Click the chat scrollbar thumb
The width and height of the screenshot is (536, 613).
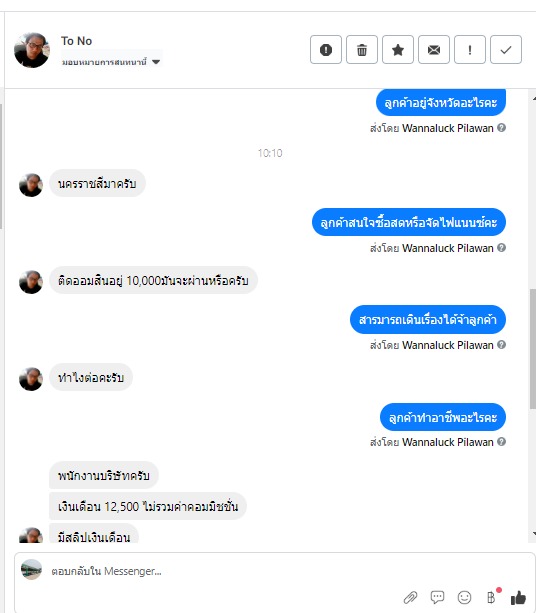pos(532,349)
